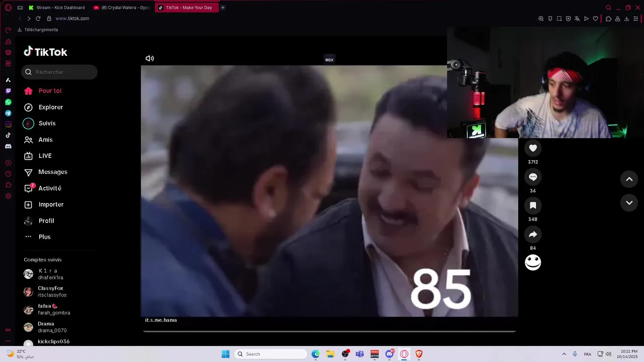Click the Rechercher search field
644x362 pixels.
point(59,72)
